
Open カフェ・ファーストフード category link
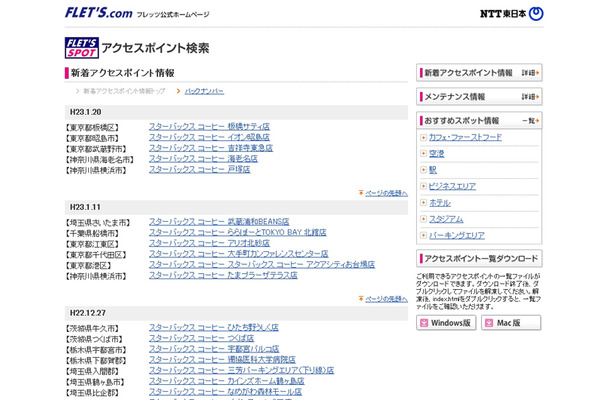coord(465,137)
